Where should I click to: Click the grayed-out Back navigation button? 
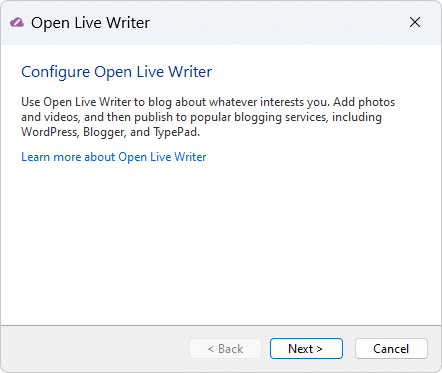click(225, 349)
